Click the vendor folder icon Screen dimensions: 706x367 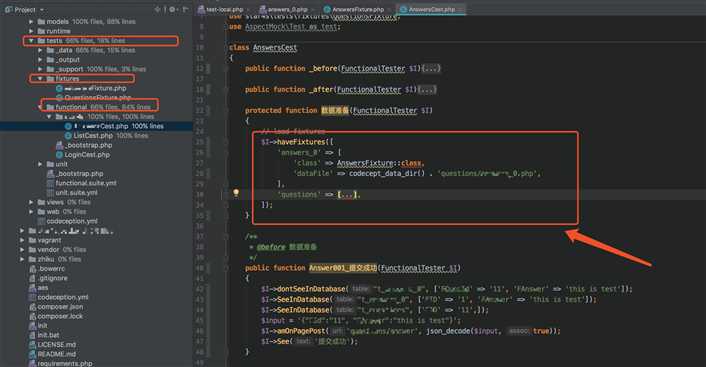[32, 249]
